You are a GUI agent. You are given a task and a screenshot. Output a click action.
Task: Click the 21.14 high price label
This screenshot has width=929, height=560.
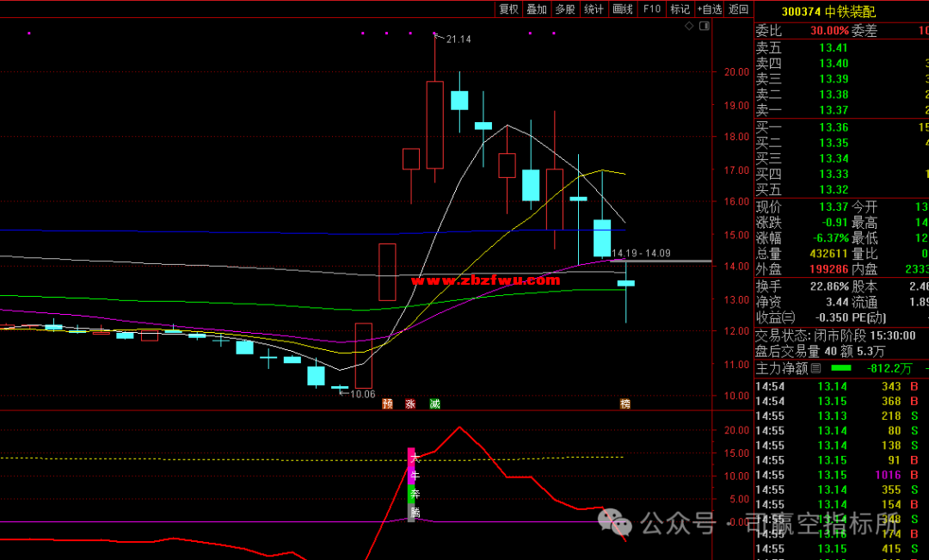(458, 39)
